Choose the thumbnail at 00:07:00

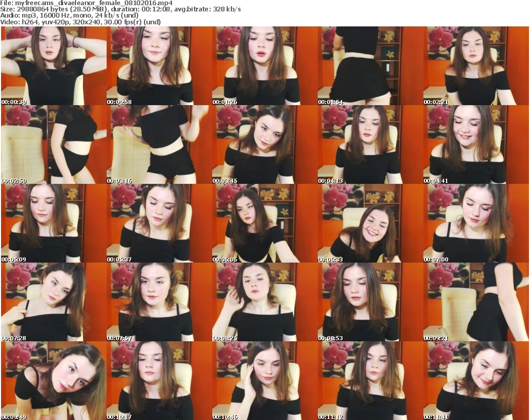[476, 223]
